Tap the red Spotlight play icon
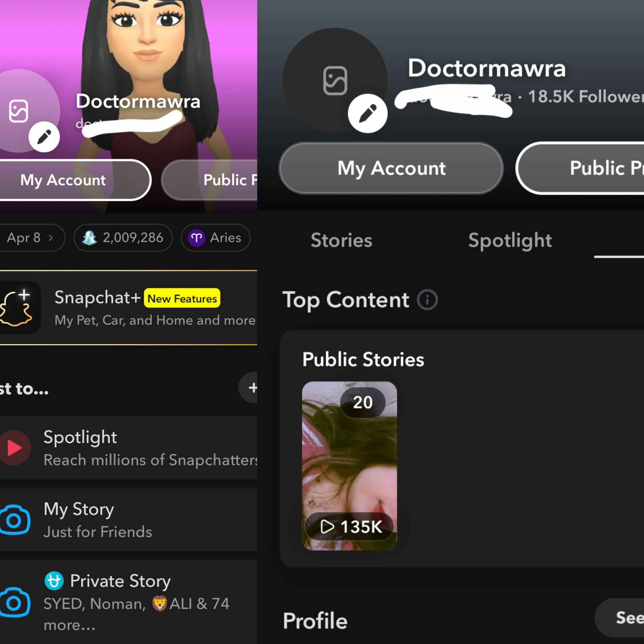 pyautogui.click(x=15, y=448)
